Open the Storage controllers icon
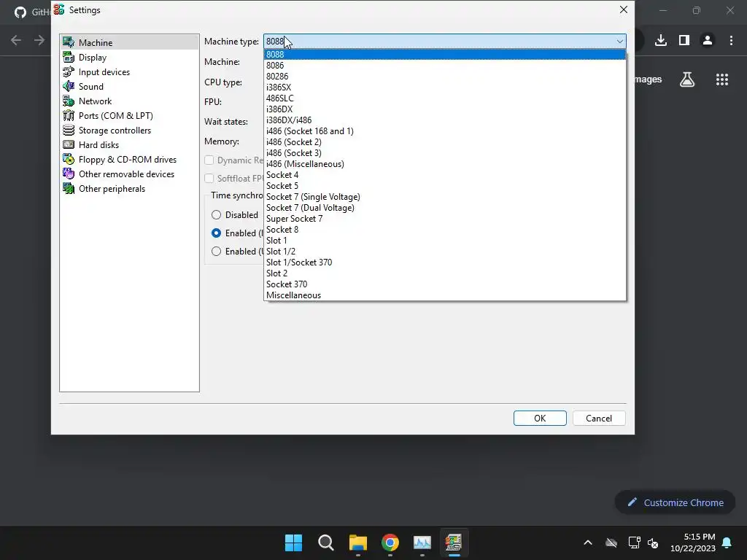The width and height of the screenshot is (747, 560). (69, 130)
